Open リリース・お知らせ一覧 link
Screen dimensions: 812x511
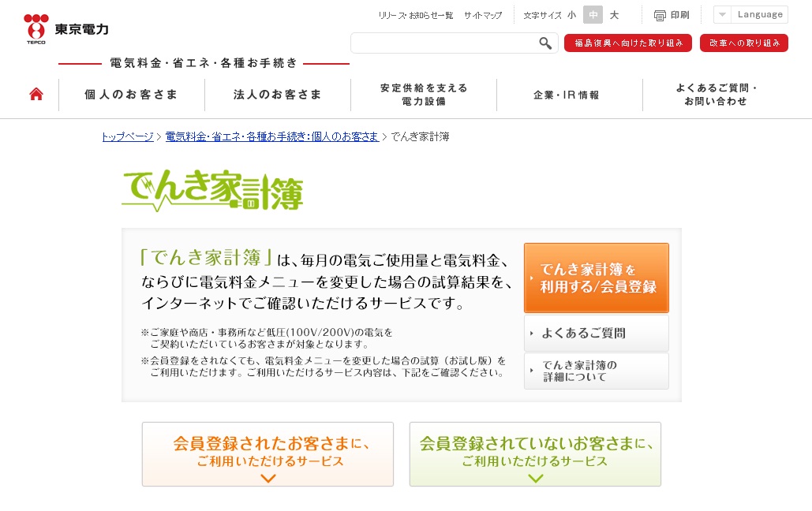416,16
